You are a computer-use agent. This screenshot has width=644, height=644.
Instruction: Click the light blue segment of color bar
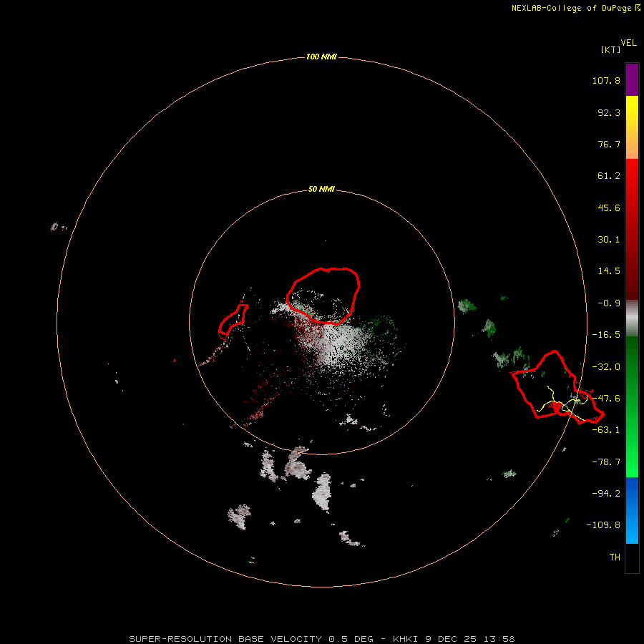point(632,528)
